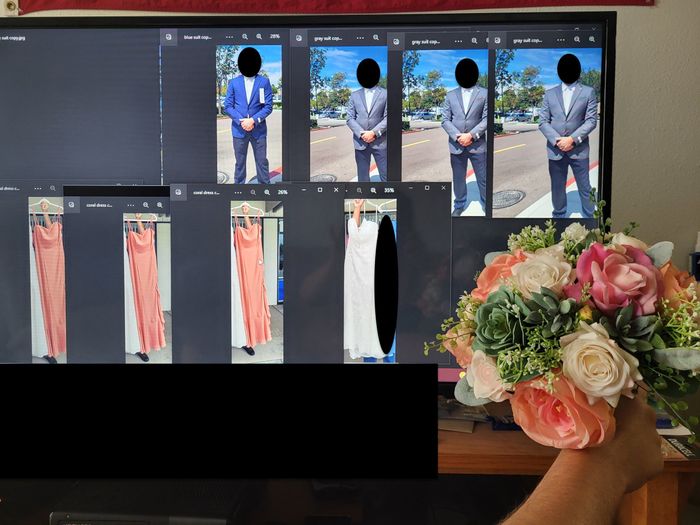
Task: Open the three-dot menu in the 26% coral dress window
Action: click(236, 190)
